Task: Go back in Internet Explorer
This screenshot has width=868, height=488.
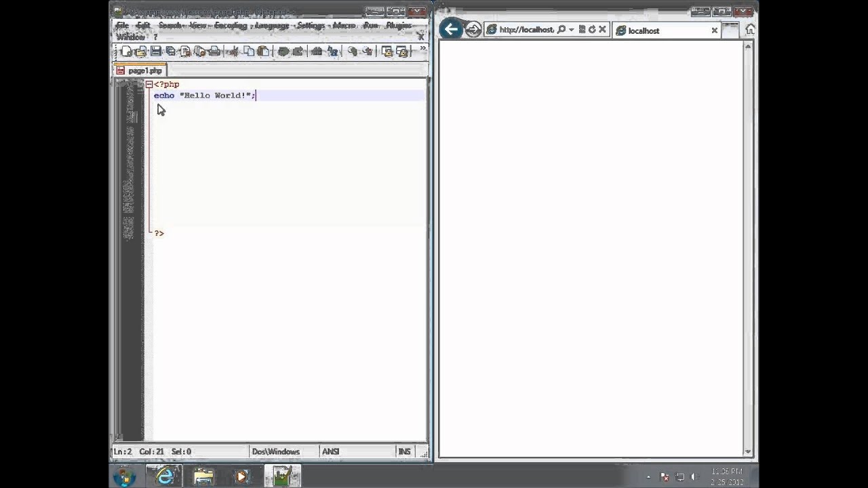Action: click(450, 29)
